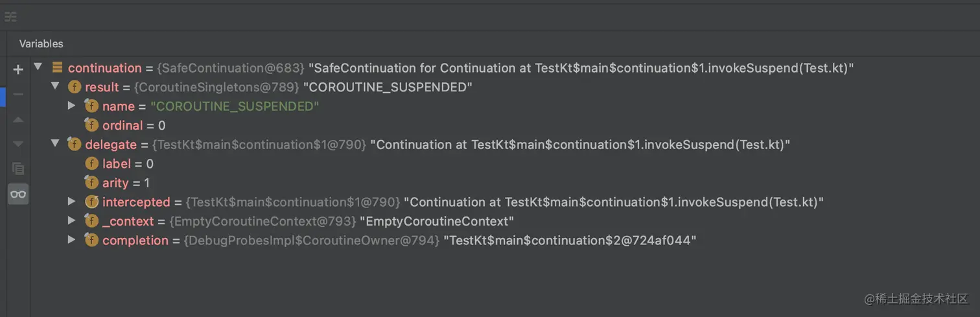The width and height of the screenshot is (980, 317).
Task: Expand the name field node
Action: [x=72, y=106]
